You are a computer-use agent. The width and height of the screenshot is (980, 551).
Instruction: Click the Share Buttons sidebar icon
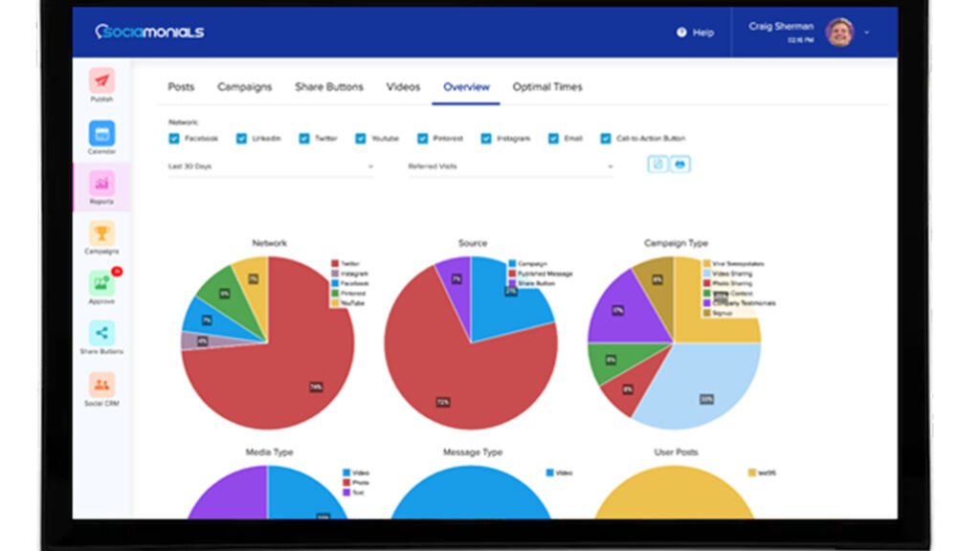click(x=101, y=334)
